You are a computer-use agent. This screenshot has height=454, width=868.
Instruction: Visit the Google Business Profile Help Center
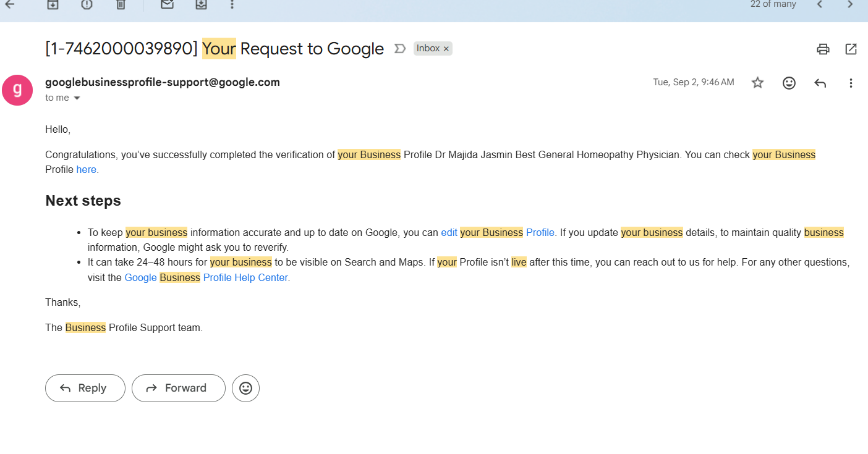click(x=205, y=277)
